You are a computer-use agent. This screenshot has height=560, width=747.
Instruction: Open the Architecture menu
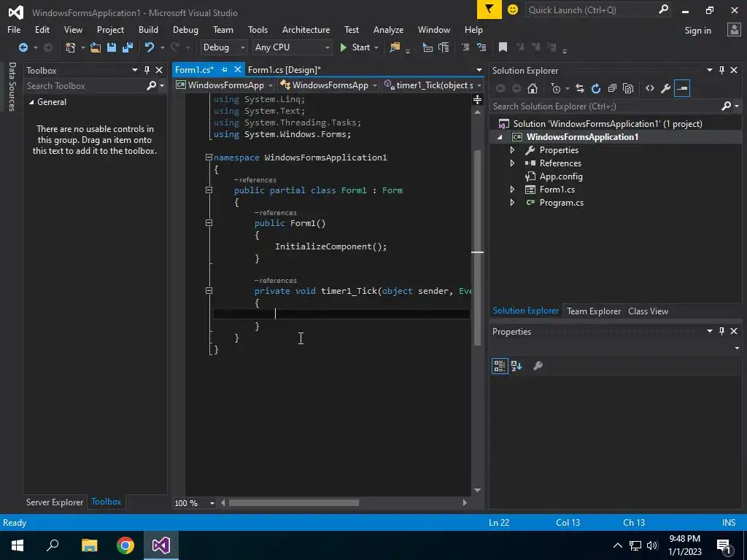(306, 29)
